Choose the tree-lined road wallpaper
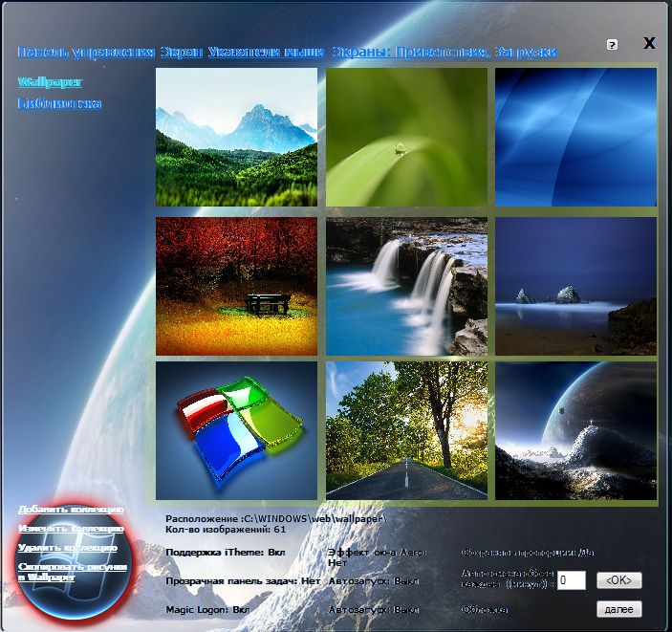This screenshot has height=632, width=672. click(406, 430)
